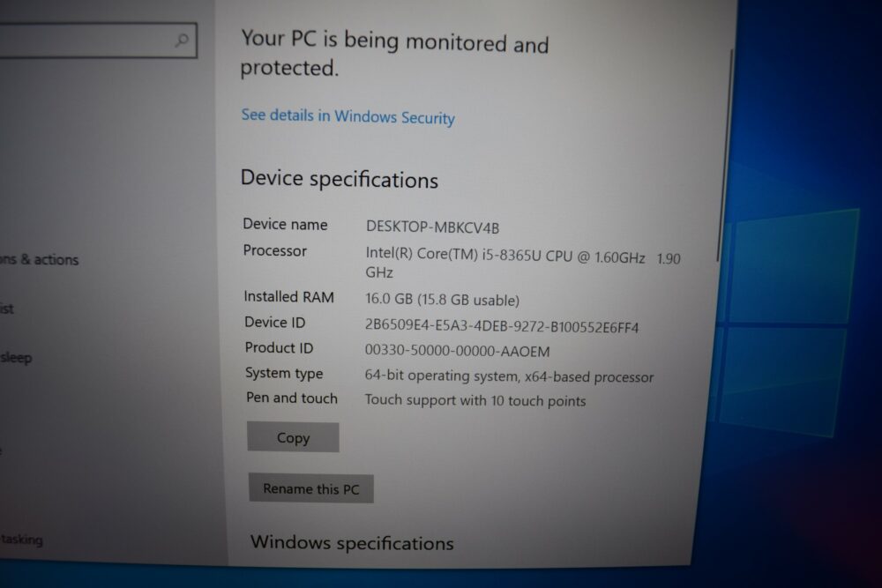Open Focus assist in the sidebar
This screenshot has height=588, width=882.
[x=7, y=308]
